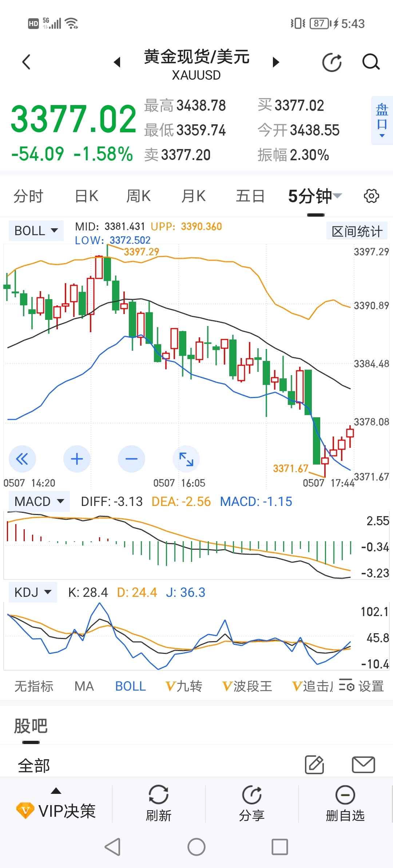Jump chart back with double-left arrow
The width and height of the screenshot is (393, 868).
click(22, 459)
